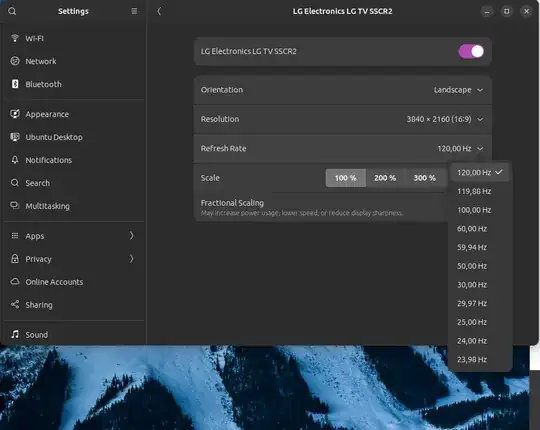Choose 24,00 Hz from the list
The image size is (540, 430).
point(480,341)
